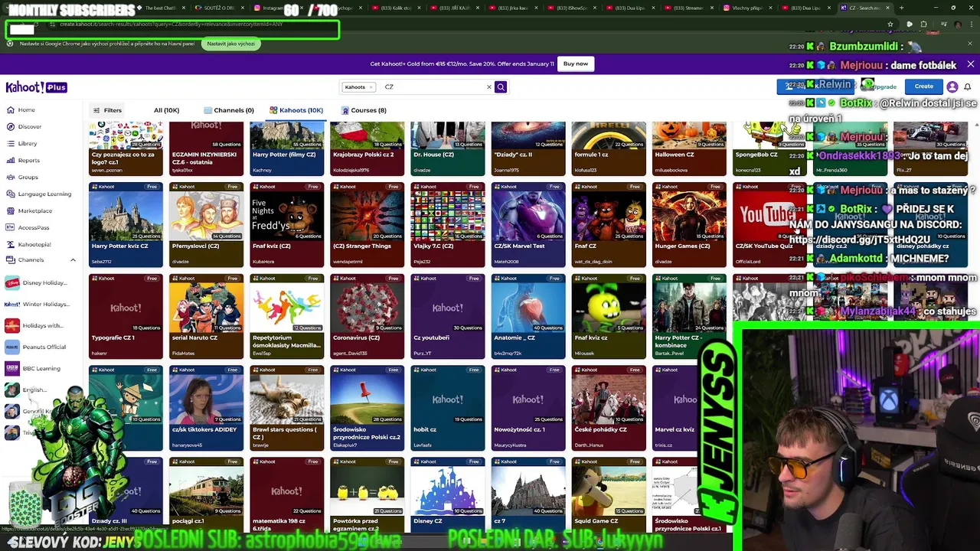Click the purple search magnifier button

[501, 87]
